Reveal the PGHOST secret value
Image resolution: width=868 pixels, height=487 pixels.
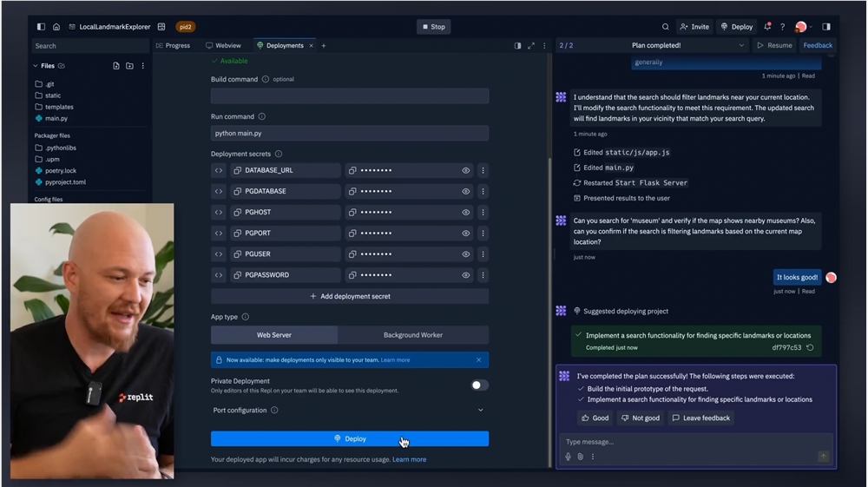click(x=466, y=213)
